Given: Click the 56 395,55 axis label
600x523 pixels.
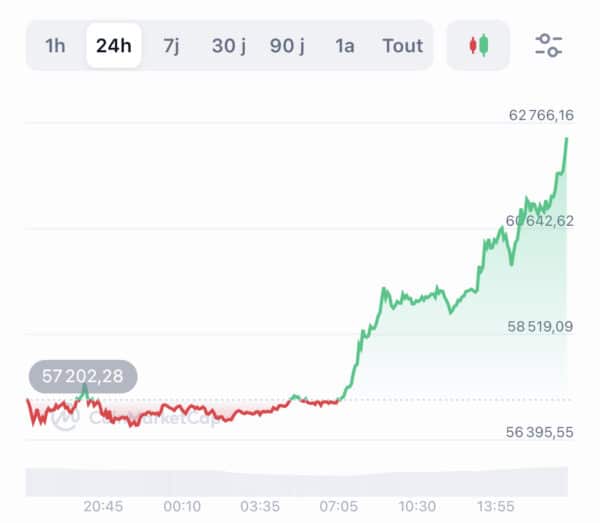Looking at the screenshot, I should point(540,432).
